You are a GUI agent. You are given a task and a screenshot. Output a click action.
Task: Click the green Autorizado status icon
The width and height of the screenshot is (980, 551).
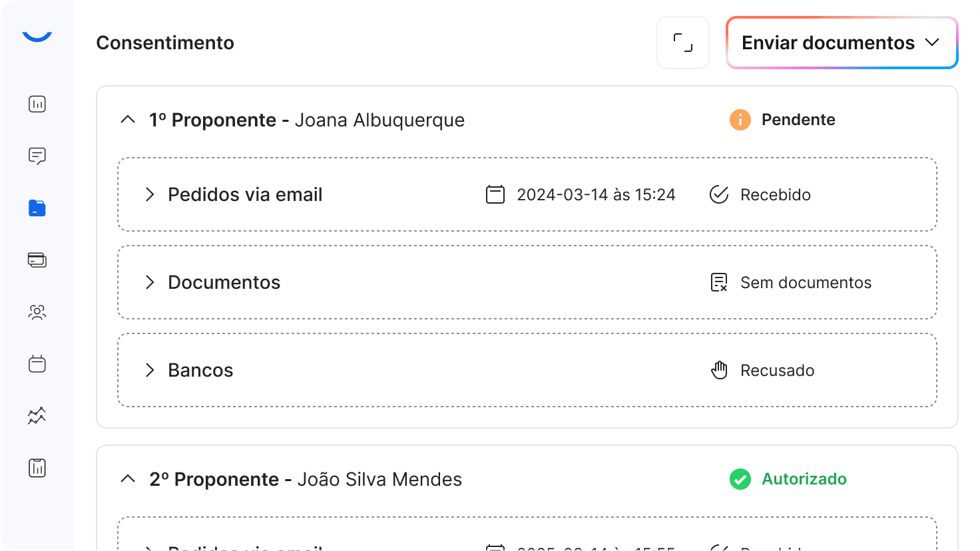pyautogui.click(x=740, y=479)
